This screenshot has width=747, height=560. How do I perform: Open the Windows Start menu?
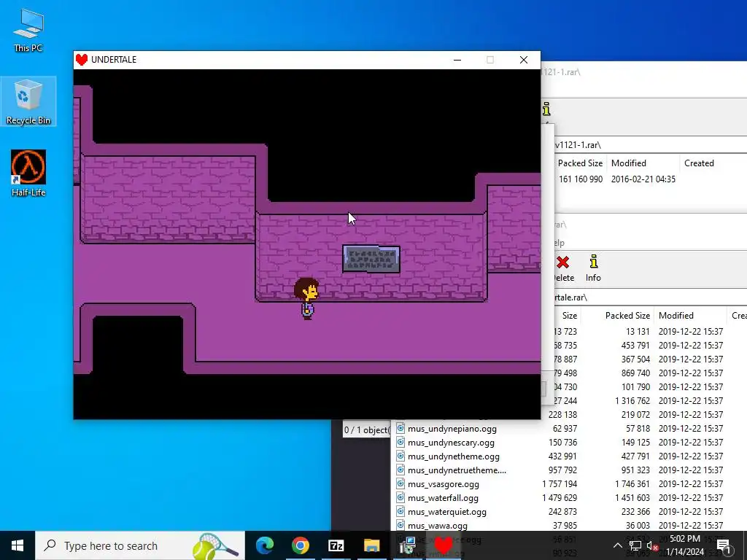[18, 545]
